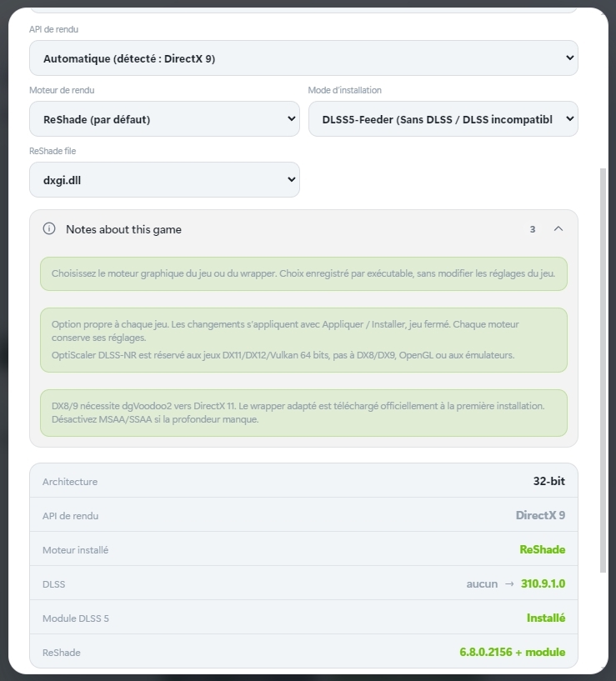Click the Module DLSS 5 status Installé
Screen dimensions: 616x681
[546, 618]
